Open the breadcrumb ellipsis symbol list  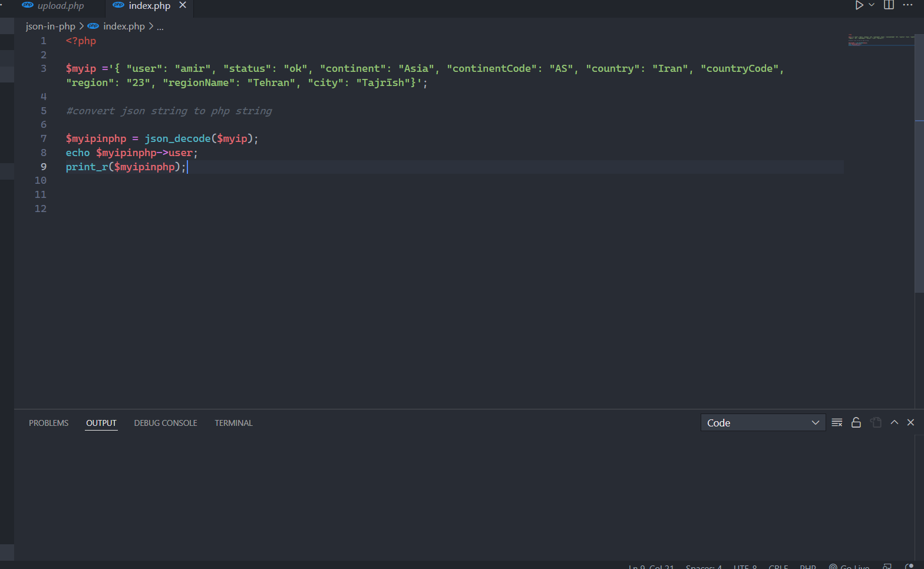point(160,27)
